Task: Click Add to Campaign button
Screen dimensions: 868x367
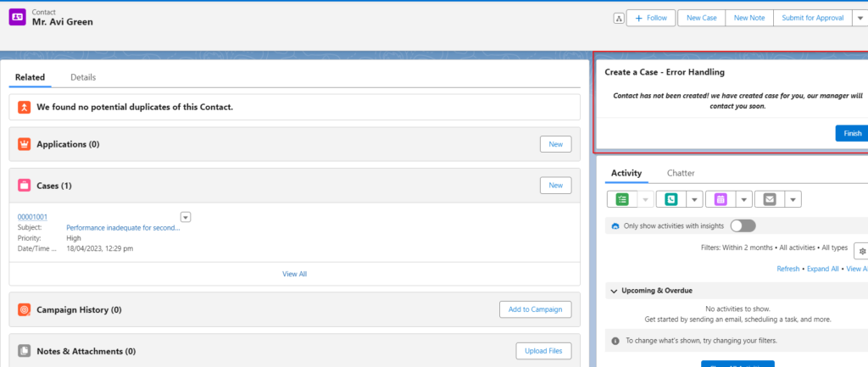Action: pyautogui.click(x=535, y=309)
